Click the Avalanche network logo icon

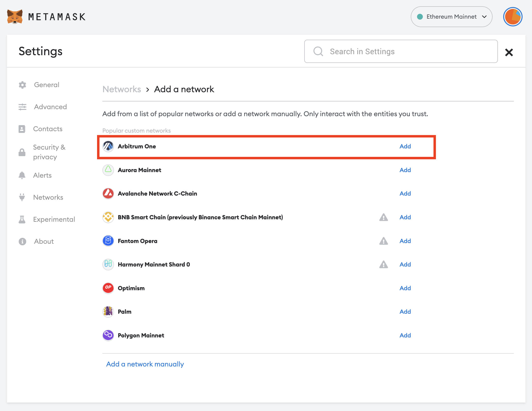click(108, 193)
